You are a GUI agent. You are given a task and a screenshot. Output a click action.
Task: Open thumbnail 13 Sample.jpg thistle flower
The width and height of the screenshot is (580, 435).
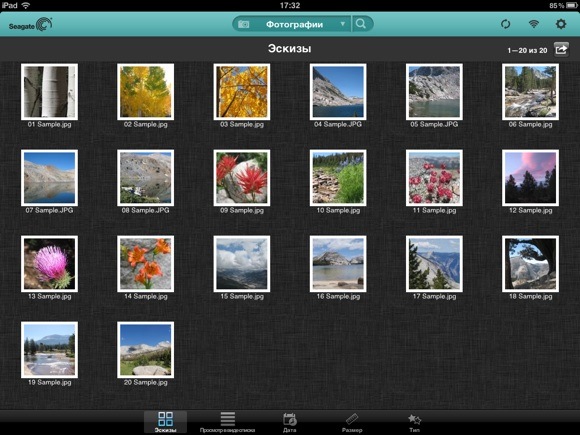[50, 264]
